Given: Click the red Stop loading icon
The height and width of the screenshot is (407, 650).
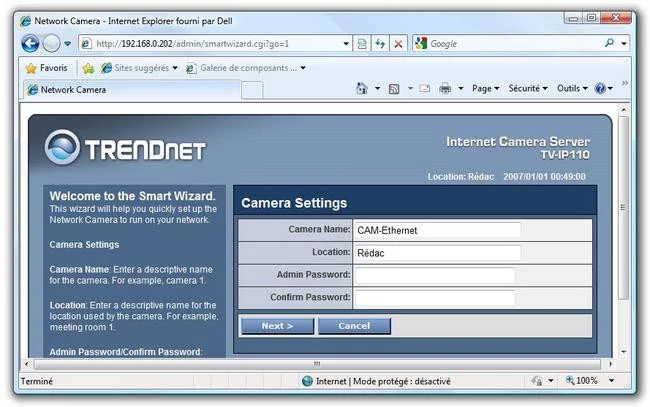Looking at the screenshot, I should (398, 44).
